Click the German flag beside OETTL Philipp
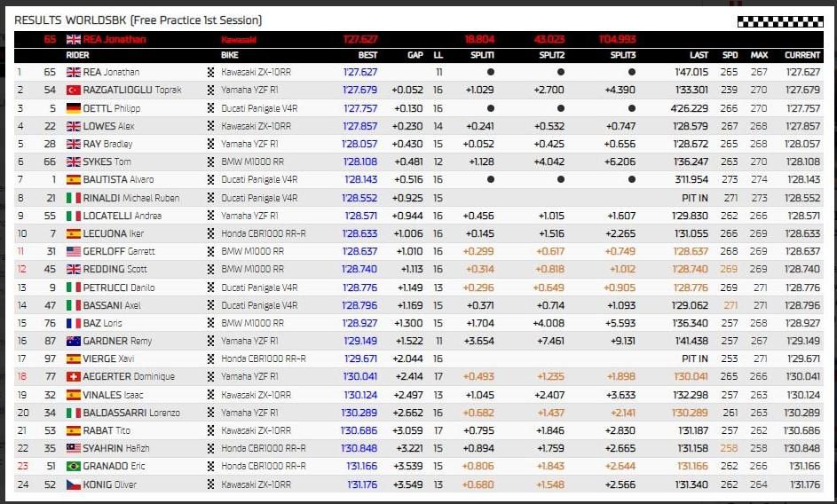Viewport: 837px width, 504px height. (x=74, y=108)
